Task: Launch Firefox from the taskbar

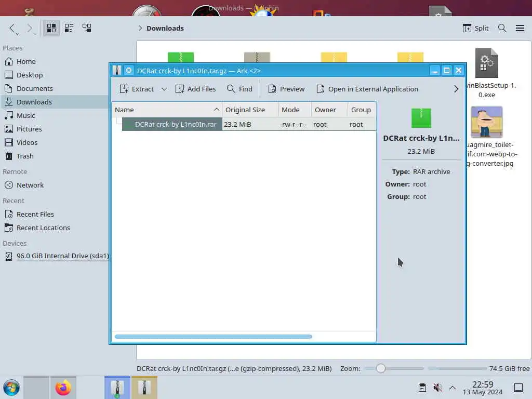Action: coord(63,388)
